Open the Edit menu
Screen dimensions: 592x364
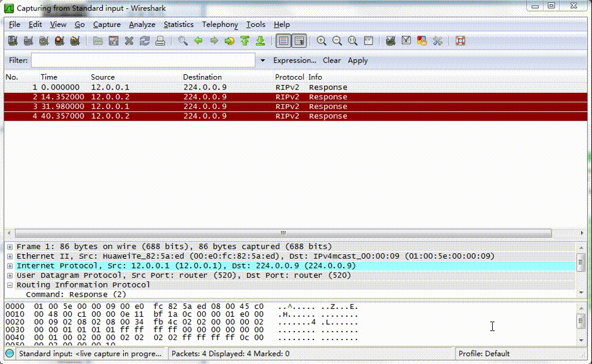point(35,25)
